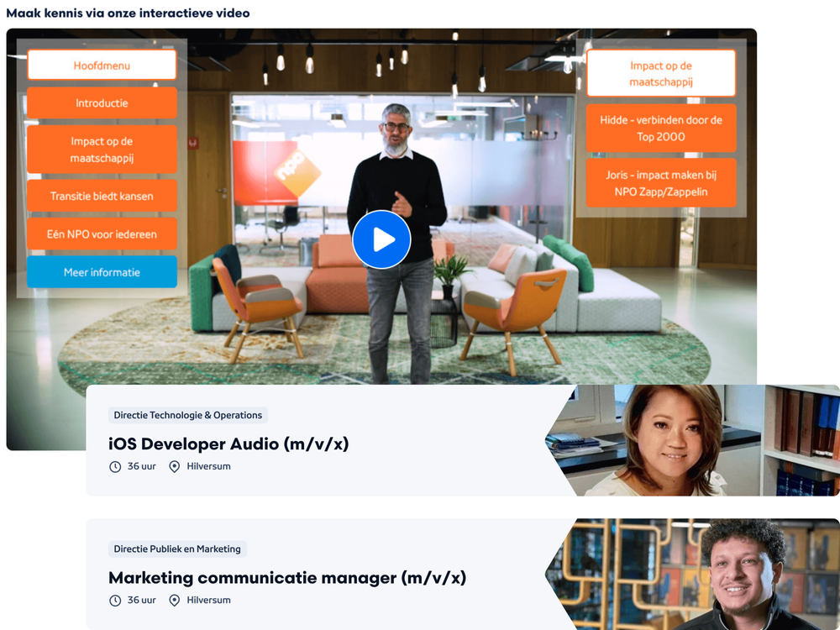Open Hidde - verbinden door de Top 2000
The height and width of the screenshot is (630, 840).
tap(661, 128)
